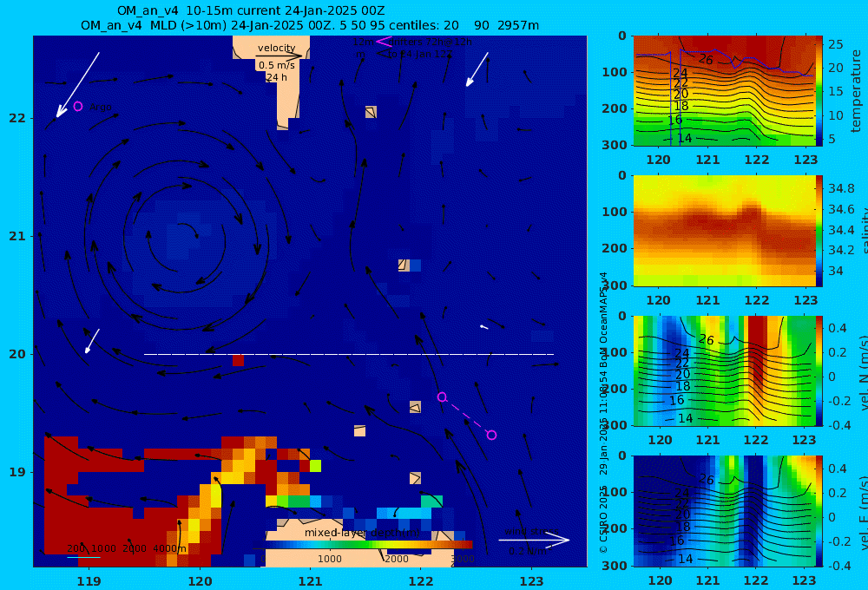The width and height of the screenshot is (868, 590).
Task: Click the temperature colorbar
Action: click(x=819, y=91)
